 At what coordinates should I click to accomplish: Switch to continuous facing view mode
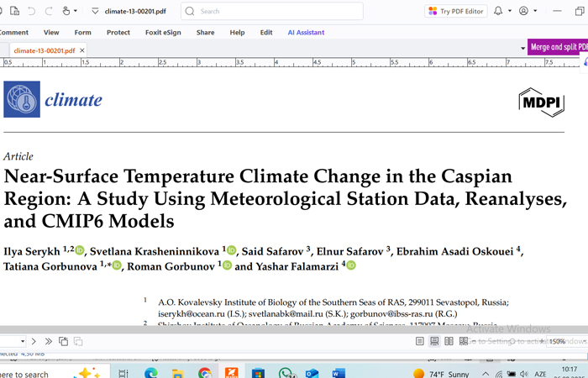[x=464, y=341]
